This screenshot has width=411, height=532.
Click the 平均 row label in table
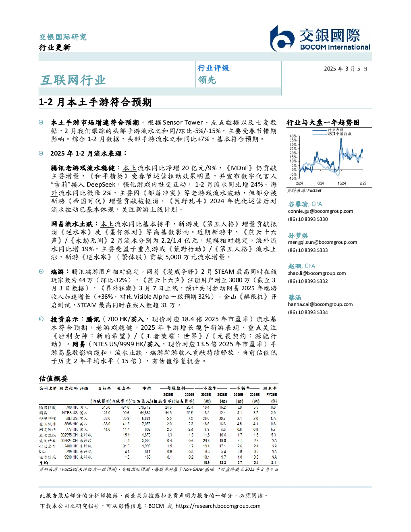pyautogui.click(x=43, y=463)
